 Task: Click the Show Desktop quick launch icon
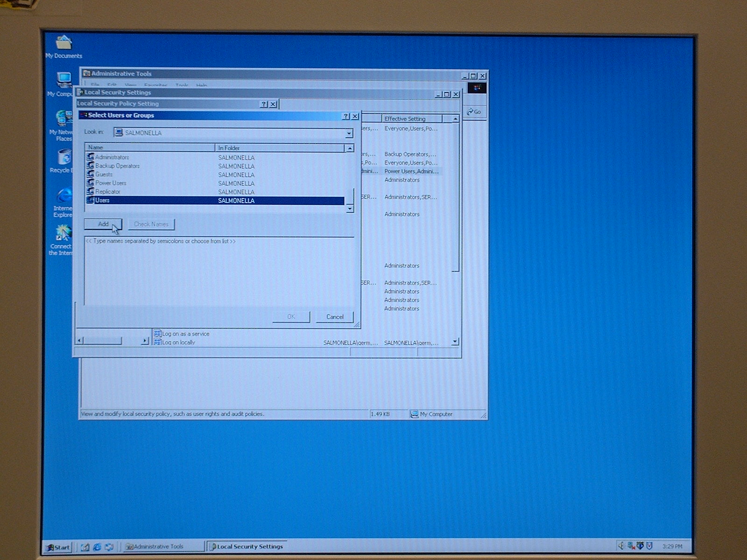click(x=85, y=547)
